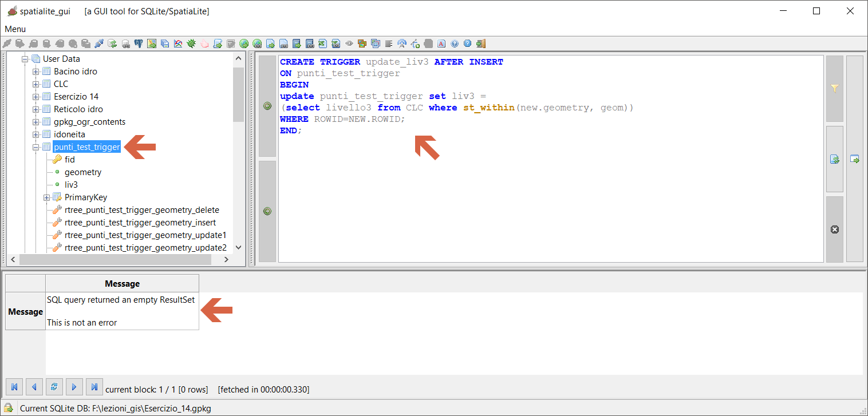Click the tree panel horizontal scrollbar
The width and height of the screenshot is (868, 416).
pos(115,260)
